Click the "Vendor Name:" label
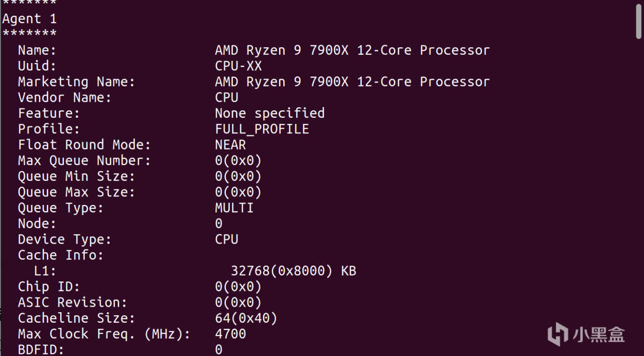 click(x=64, y=97)
